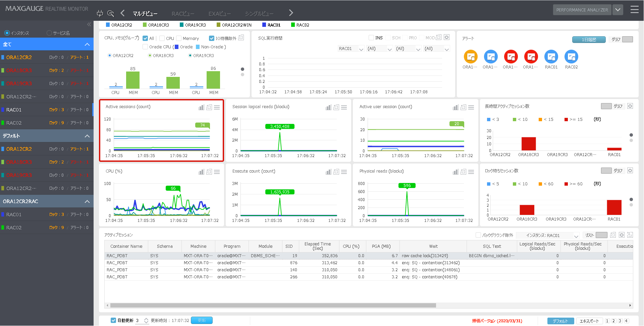Toggle the リスト switch
The image size is (644, 326).
[602, 235]
